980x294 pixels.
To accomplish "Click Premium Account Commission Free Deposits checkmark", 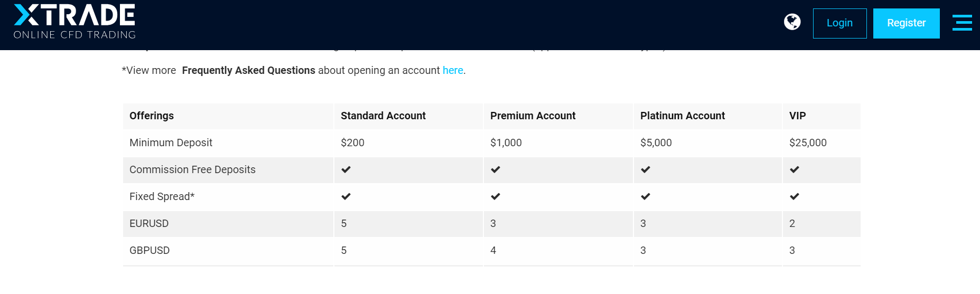I will 496,169.
